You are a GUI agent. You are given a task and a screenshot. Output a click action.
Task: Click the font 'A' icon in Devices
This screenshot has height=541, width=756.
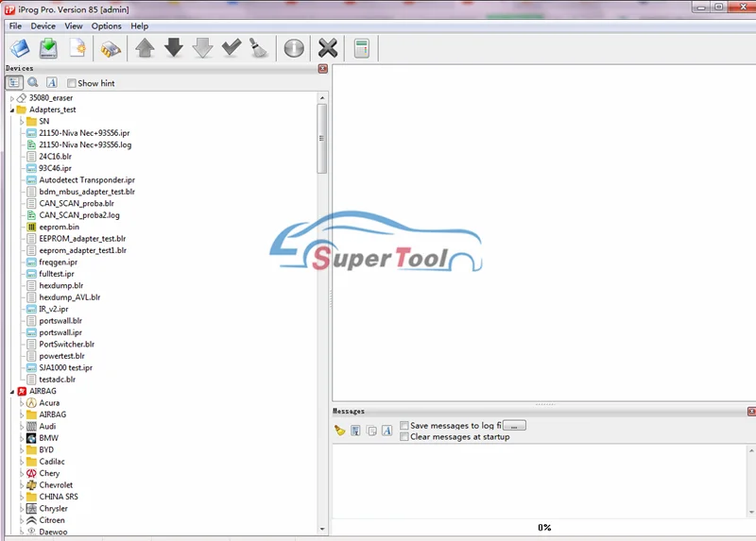click(x=52, y=82)
